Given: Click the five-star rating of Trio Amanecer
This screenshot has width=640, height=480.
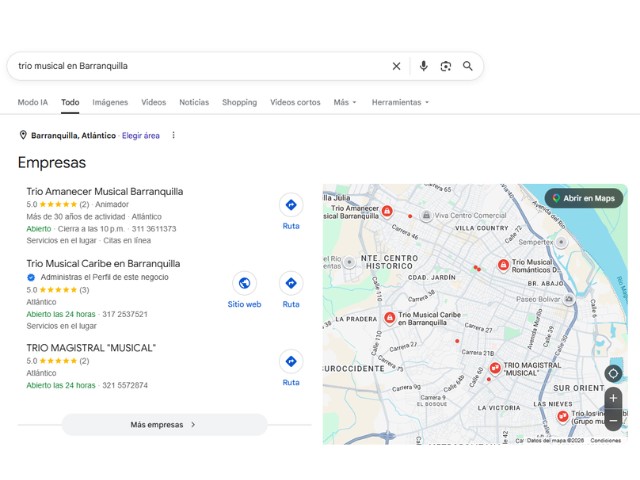Looking at the screenshot, I should 58,204.
